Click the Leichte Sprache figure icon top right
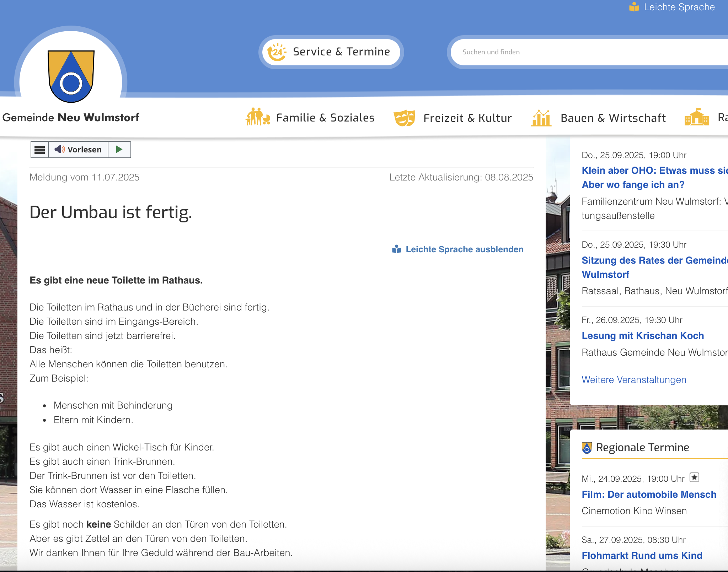 point(634,6)
